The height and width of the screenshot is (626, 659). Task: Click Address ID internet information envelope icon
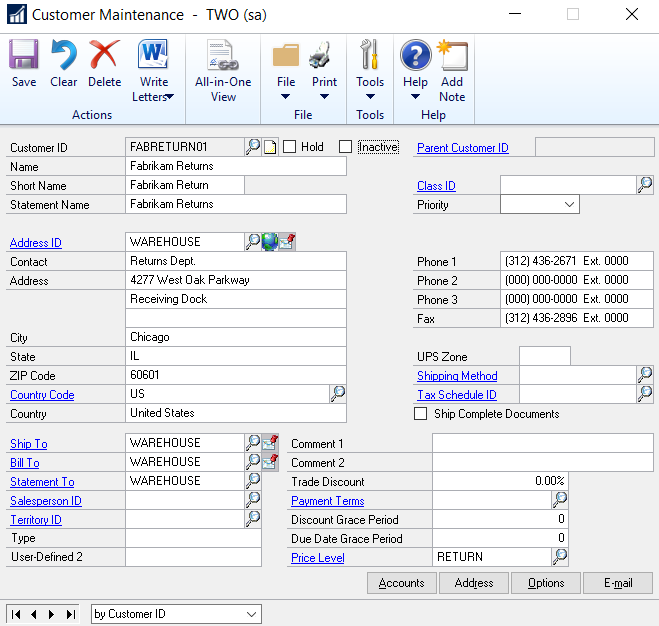(x=287, y=242)
